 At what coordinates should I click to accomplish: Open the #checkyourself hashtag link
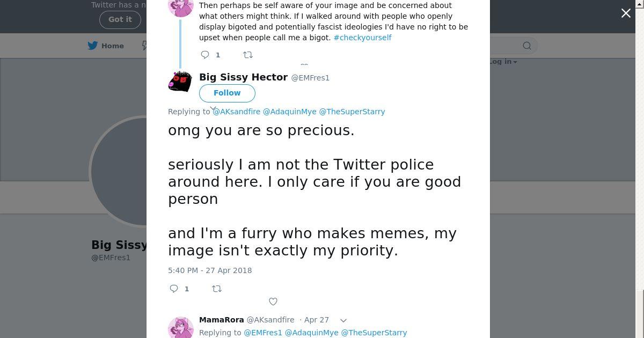tap(362, 38)
